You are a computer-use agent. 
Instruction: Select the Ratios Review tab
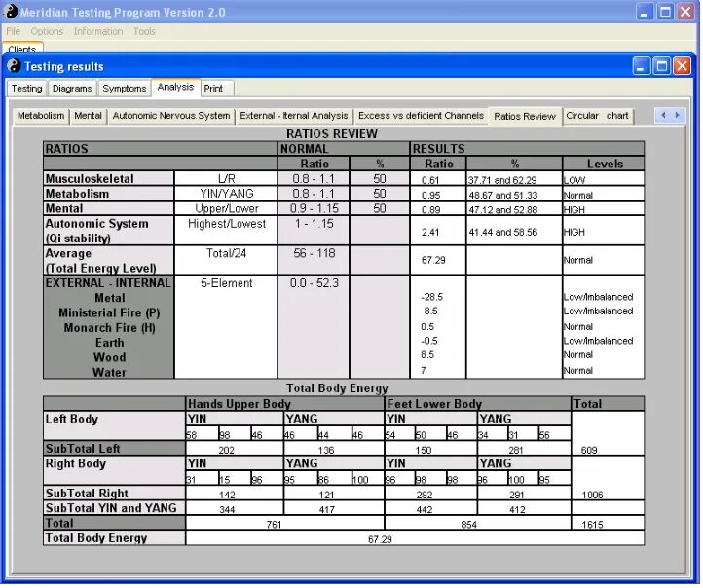click(x=525, y=116)
